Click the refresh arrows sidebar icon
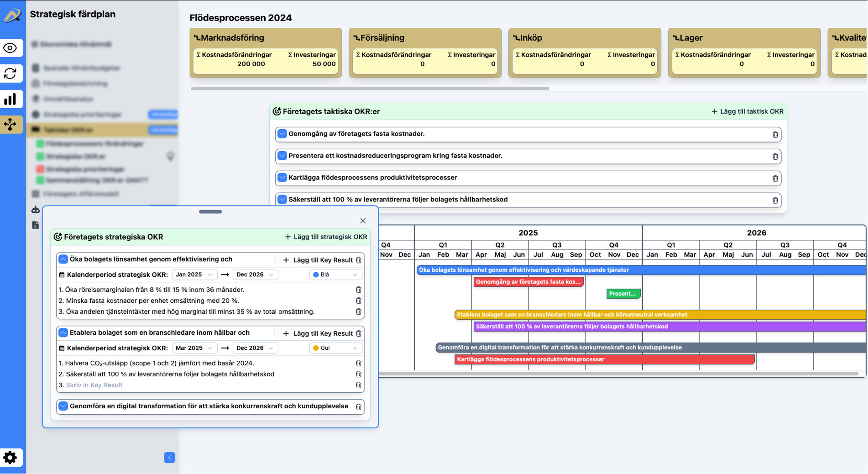Image resolution: width=868 pixels, height=474 pixels. tap(10, 74)
